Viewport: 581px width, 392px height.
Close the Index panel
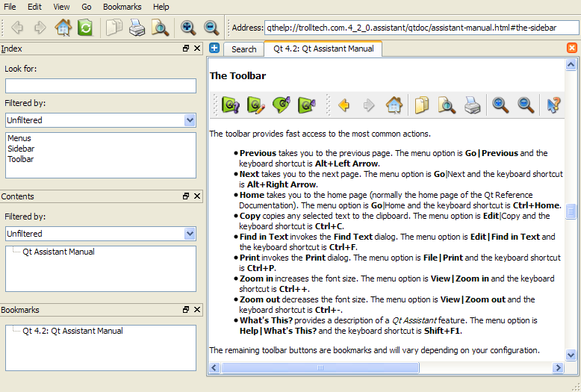(197, 49)
